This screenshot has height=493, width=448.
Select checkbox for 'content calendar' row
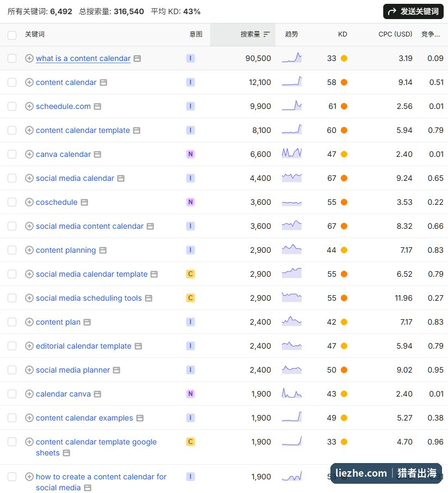pos(12,82)
